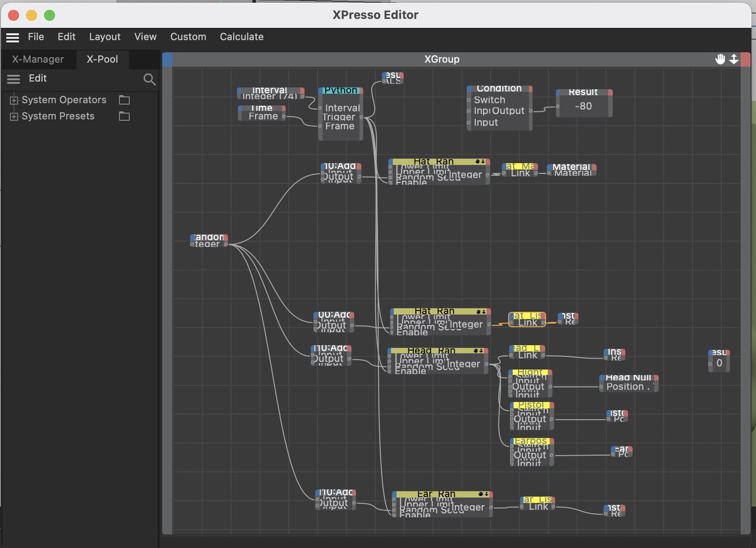Expand the System Presets tree entry
756x548 pixels.
click(x=14, y=117)
